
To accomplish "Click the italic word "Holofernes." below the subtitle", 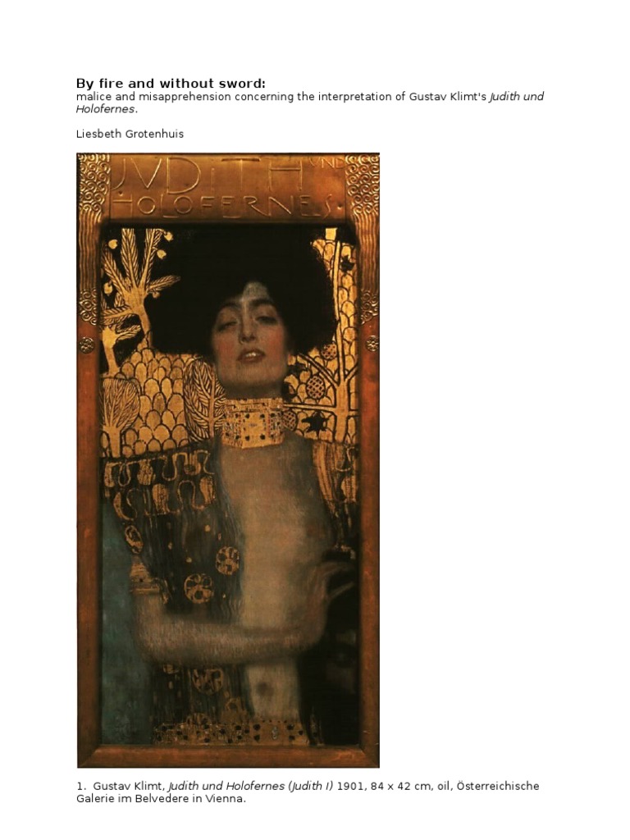I will pyautogui.click(x=107, y=109).
